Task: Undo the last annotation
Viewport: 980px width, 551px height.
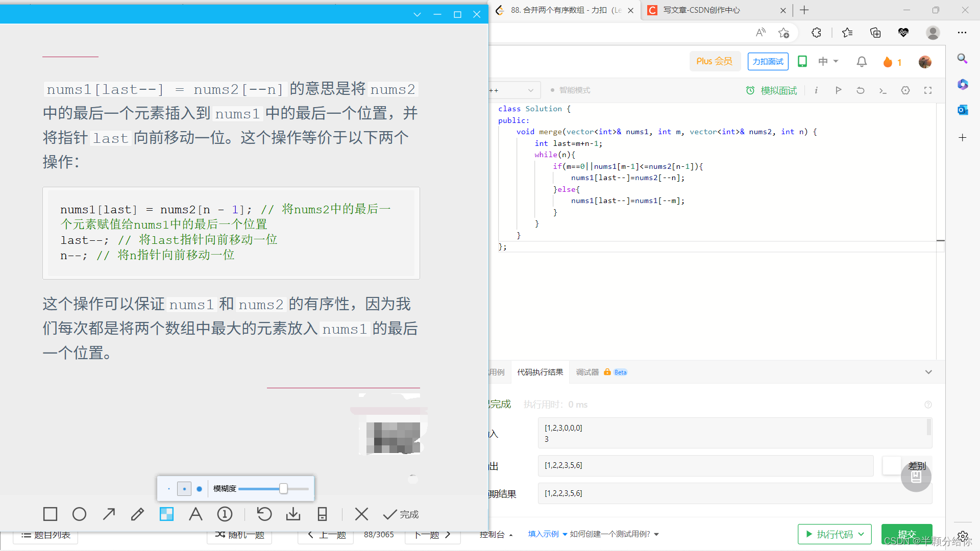Action: [264, 514]
